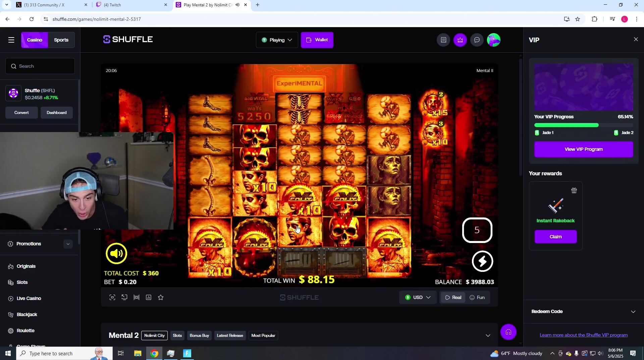Open the hamburger sidebar menu
This screenshot has width=644, height=360.
pyautogui.click(x=11, y=40)
